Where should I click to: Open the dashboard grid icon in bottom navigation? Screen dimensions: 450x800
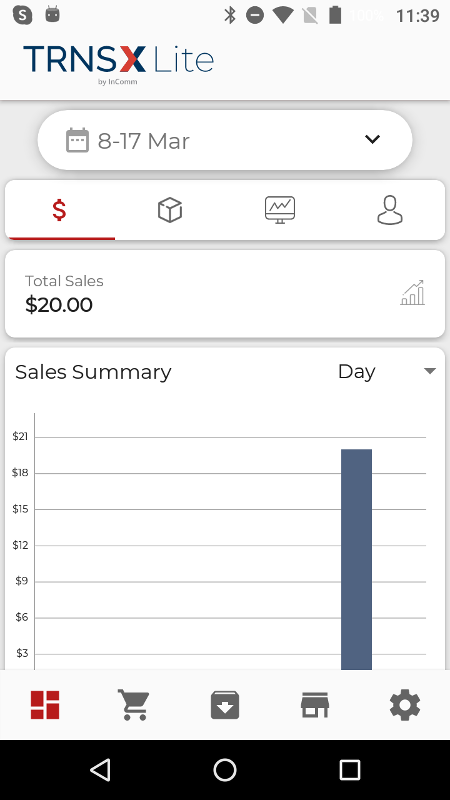coord(45,705)
